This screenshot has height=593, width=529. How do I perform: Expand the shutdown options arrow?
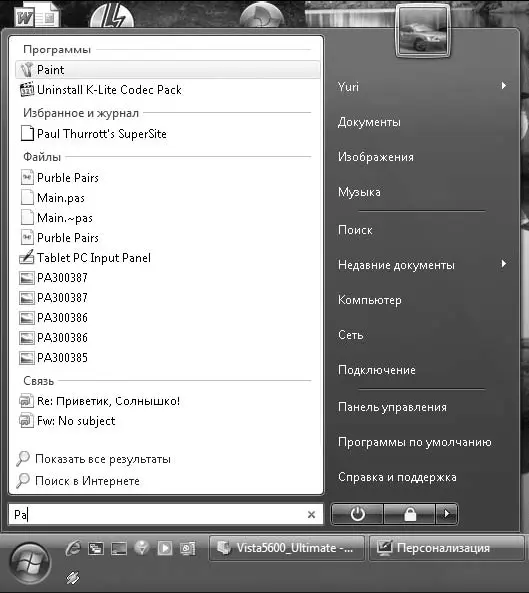(447, 514)
